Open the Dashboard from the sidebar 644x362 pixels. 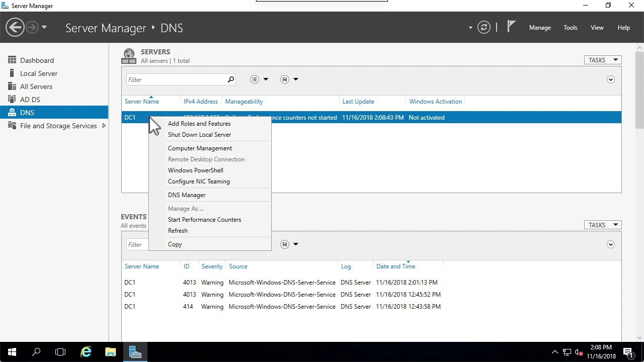[x=37, y=60]
